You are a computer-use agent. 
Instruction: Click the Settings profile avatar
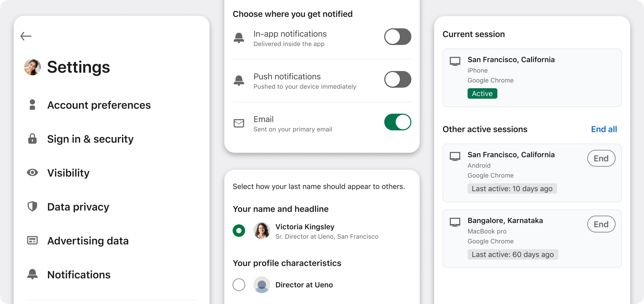(32, 67)
